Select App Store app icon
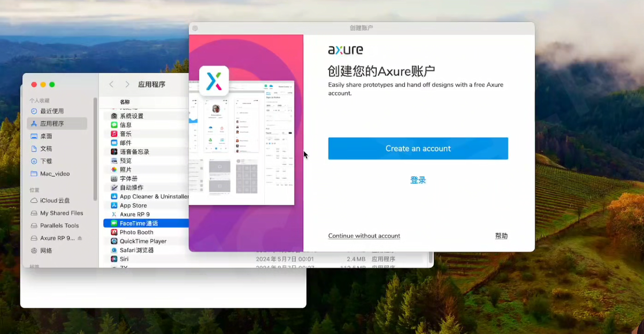 pyautogui.click(x=114, y=205)
